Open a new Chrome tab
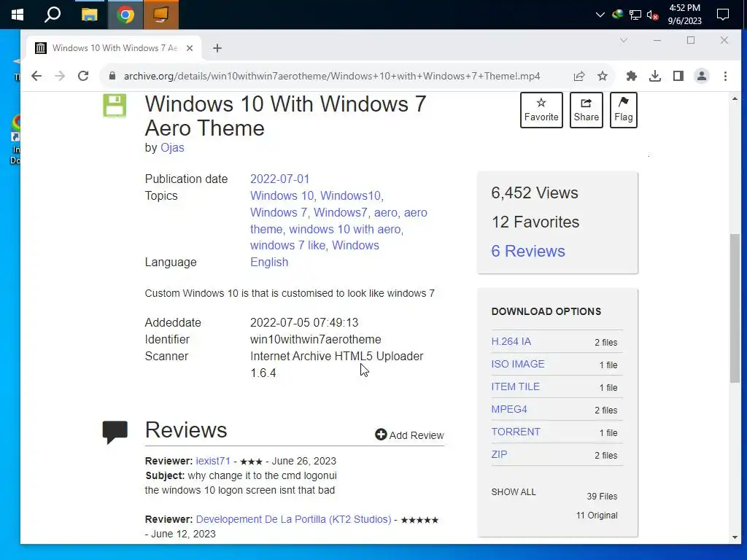This screenshot has width=747, height=560. coord(217,48)
